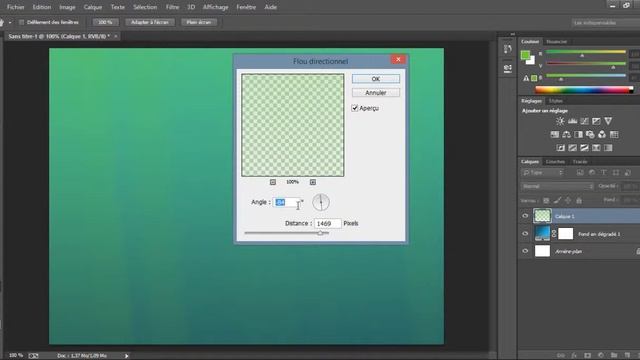Click Annuler in the dialog
The width and height of the screenshot is (640, 360).
coord(376,93)
